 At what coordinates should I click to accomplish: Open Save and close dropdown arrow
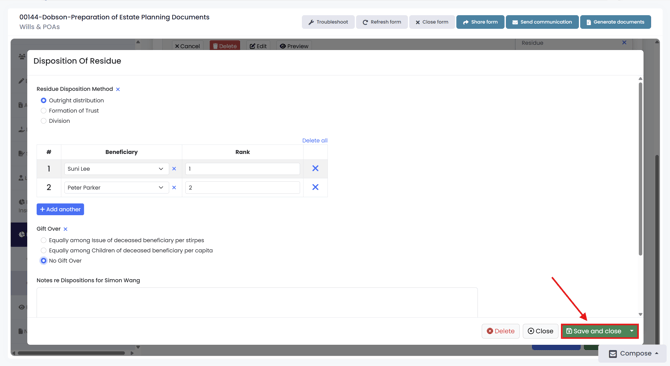coord(632,331)
